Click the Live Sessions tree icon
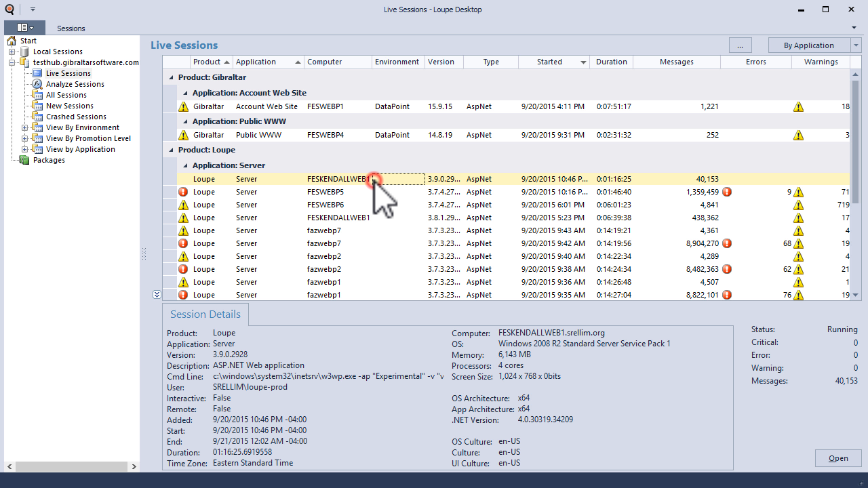 37,73
